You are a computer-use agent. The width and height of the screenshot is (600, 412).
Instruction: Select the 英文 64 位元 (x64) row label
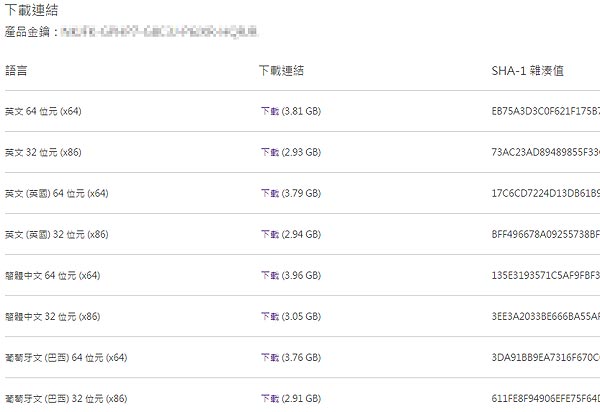56,111
